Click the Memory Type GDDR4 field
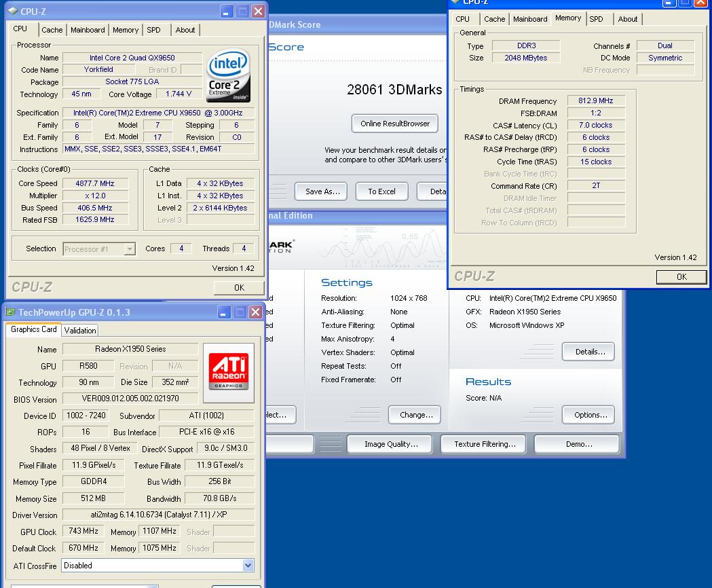This screenshot has width=712, height=588. tap(94, 481)
